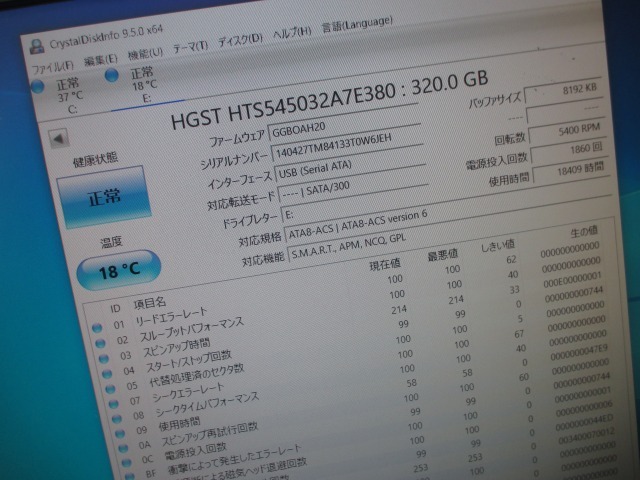The image size is (640, 480).
Task: Click status dot for attribute 07 シークエラーレート
Action: click(x=113, y=404)
